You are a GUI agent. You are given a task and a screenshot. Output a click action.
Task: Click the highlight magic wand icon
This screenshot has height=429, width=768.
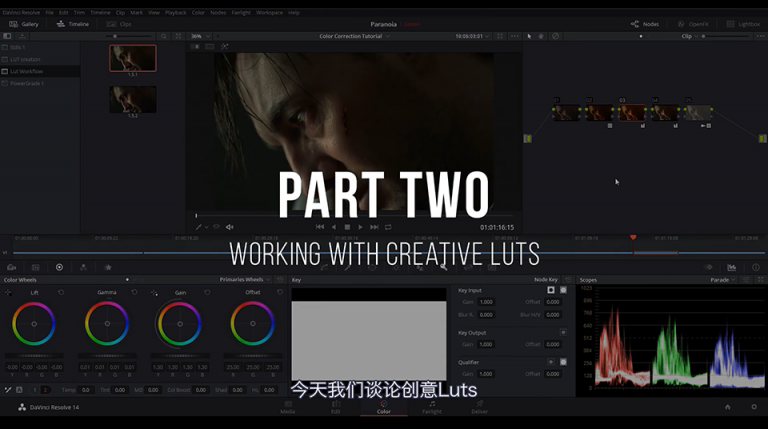(224, 47)
